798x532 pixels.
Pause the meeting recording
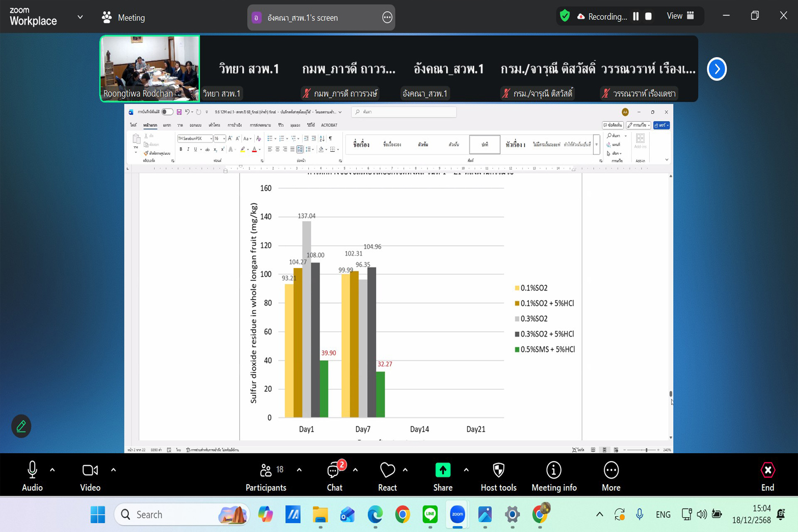636,16
